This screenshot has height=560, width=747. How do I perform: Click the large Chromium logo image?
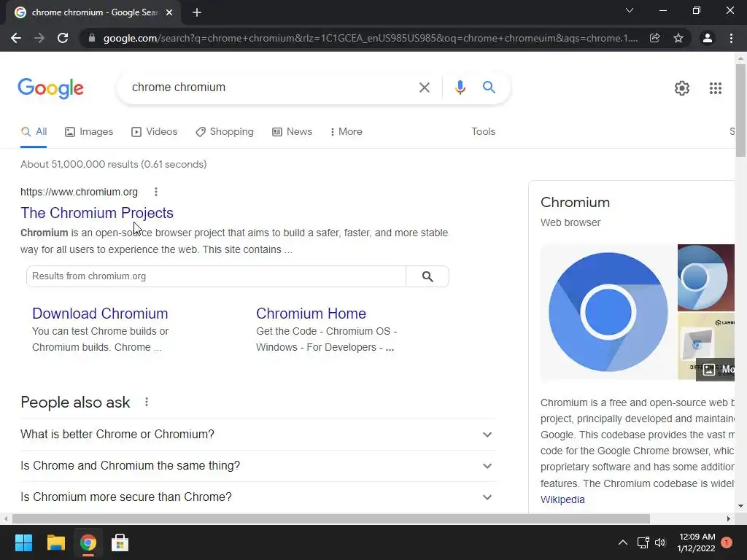coord(608,312)
